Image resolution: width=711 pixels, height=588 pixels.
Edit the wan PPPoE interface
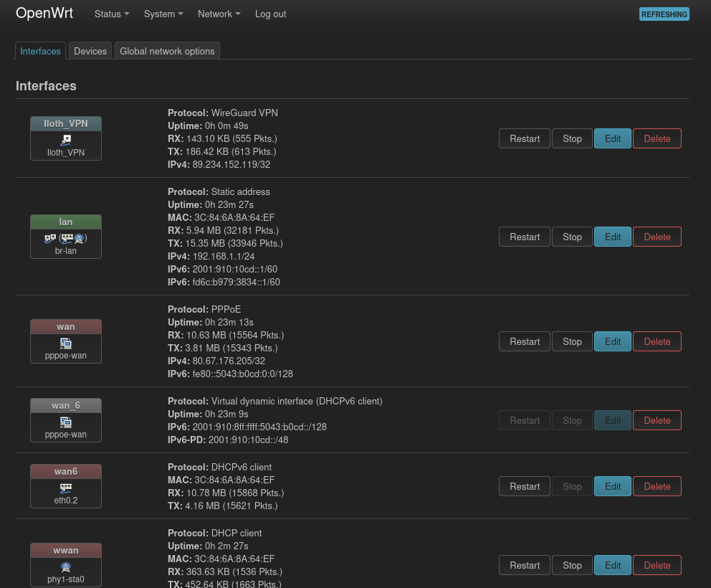(613, 341)
